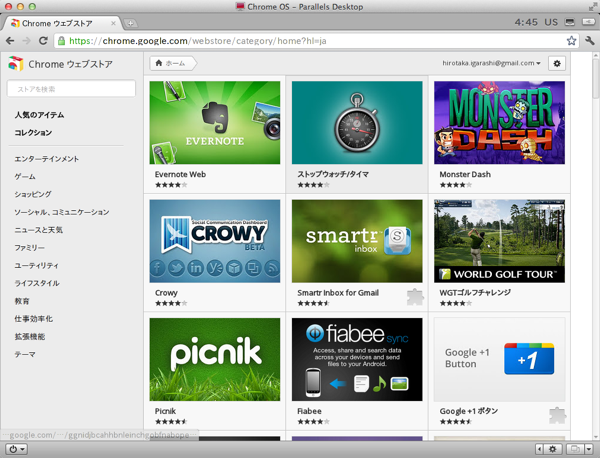Open Parallels gear configuration icon
Image resolution: width=600 pixels, height=458 pixels.
click(x=553, y=449)
